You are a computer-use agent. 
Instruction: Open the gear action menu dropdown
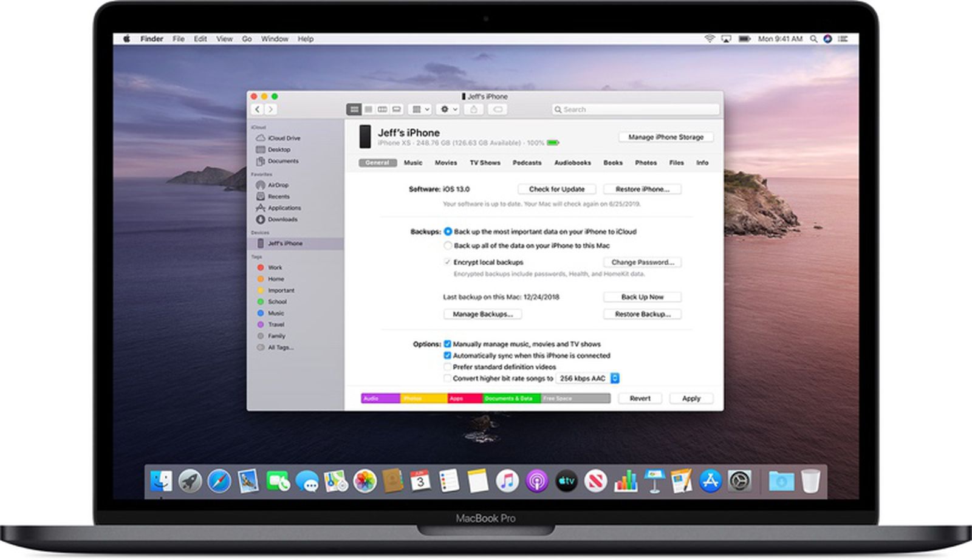click(x=447, y=109)
